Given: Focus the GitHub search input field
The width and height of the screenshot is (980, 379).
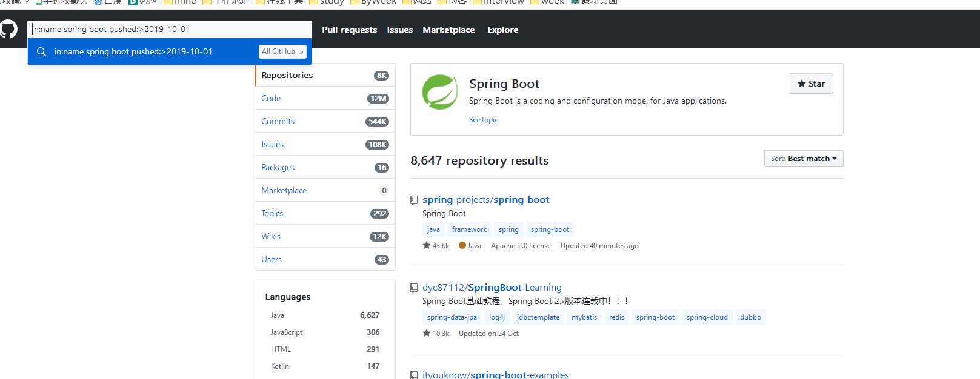Looking at the screenshot, I should (170, 29).
